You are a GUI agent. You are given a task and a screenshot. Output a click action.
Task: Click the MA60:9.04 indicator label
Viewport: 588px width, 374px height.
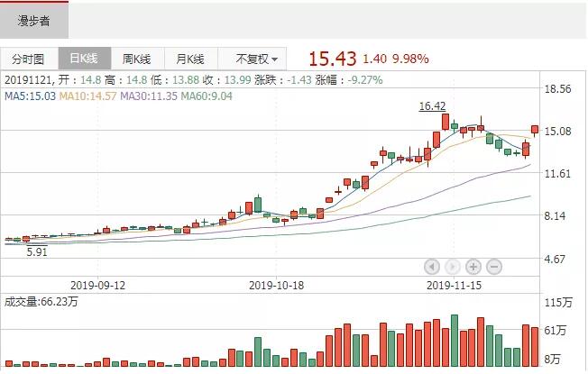[x=207, y=96]
